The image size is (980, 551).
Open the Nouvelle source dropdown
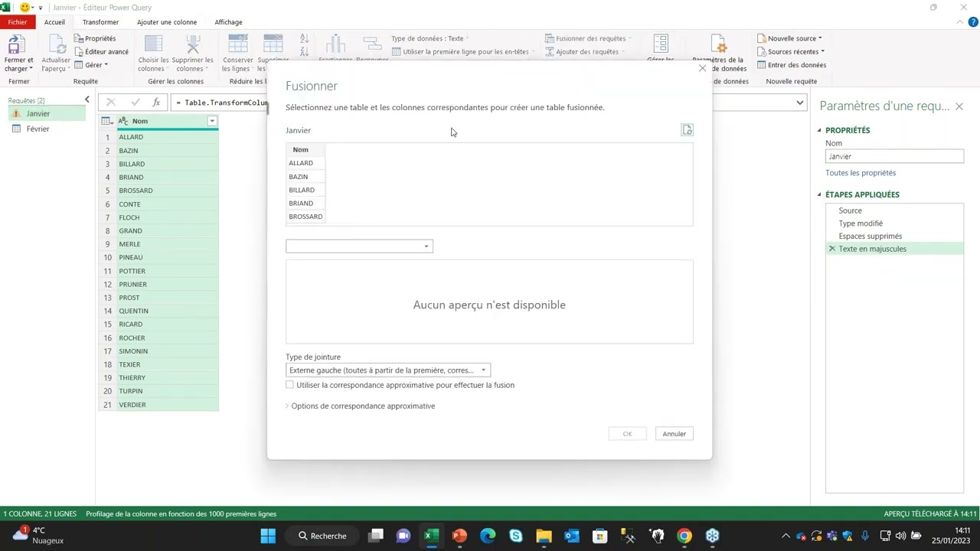pyautogui.click(x=789, y=38)
